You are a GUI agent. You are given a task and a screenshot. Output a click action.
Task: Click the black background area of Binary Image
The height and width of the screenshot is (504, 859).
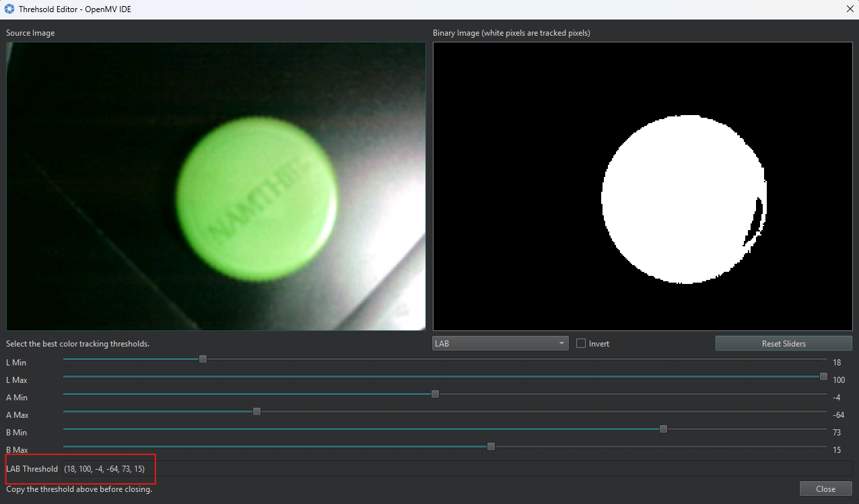[512, 202]
